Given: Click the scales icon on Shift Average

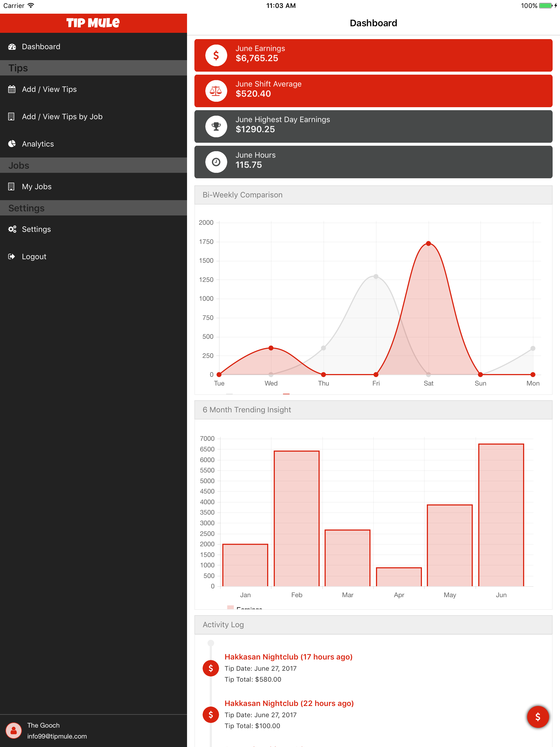Looking at the screenshot, I should 216,91.
